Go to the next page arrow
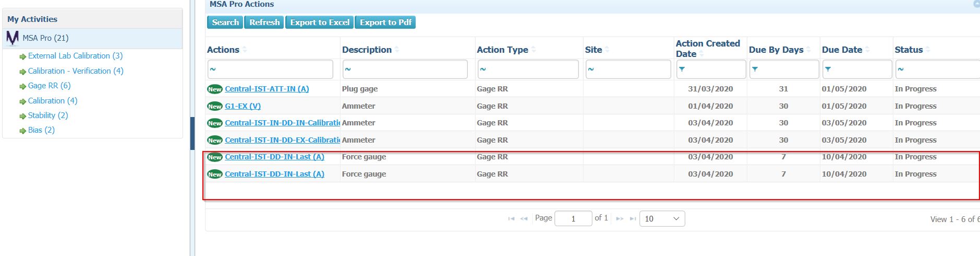This screenshot has height=256, width=980. [x=620, y=219]
